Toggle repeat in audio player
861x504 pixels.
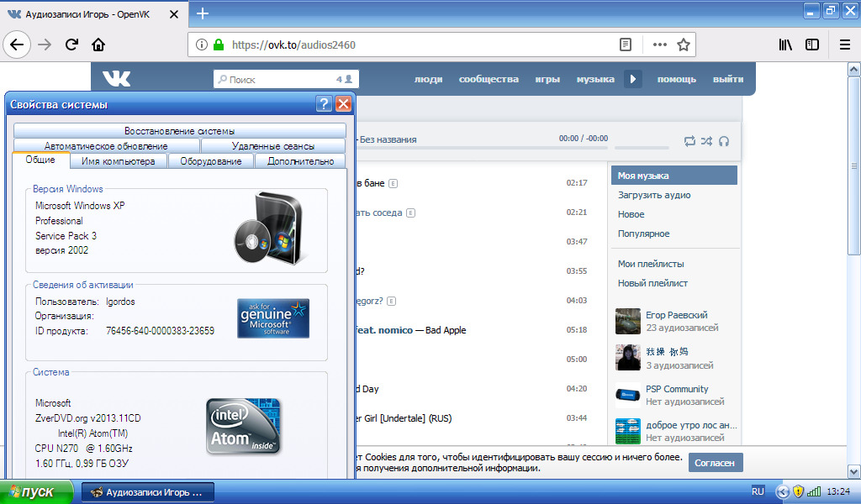(x=689, y=141)
